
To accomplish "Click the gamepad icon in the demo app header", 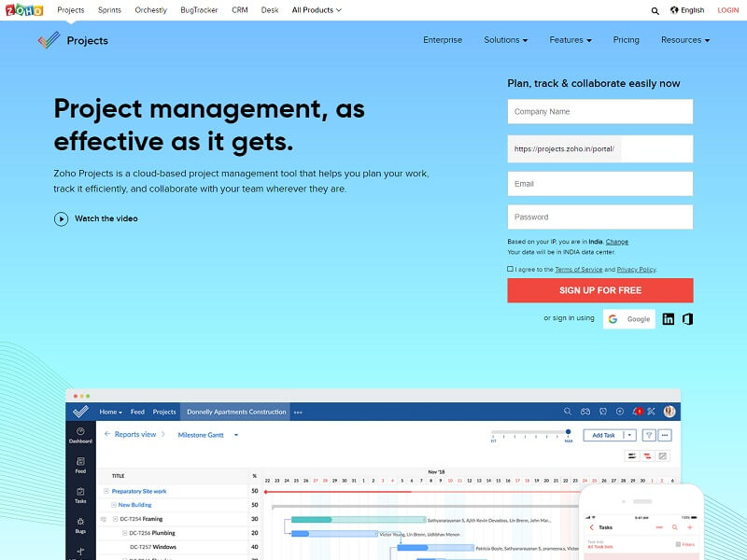I will pos(585,412).
